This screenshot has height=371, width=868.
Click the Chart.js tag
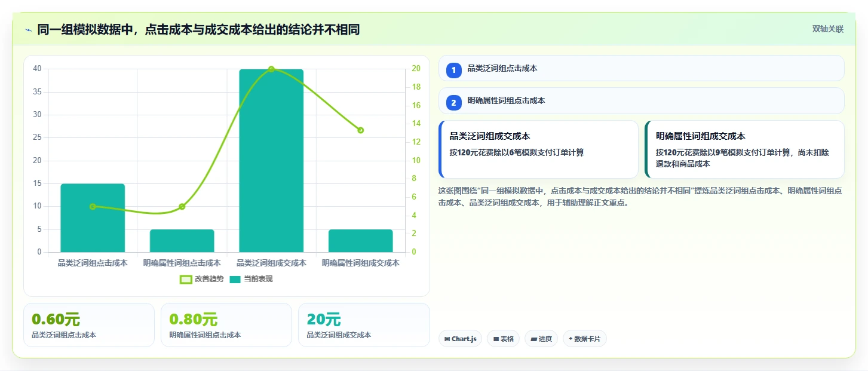tap(460, 339)
